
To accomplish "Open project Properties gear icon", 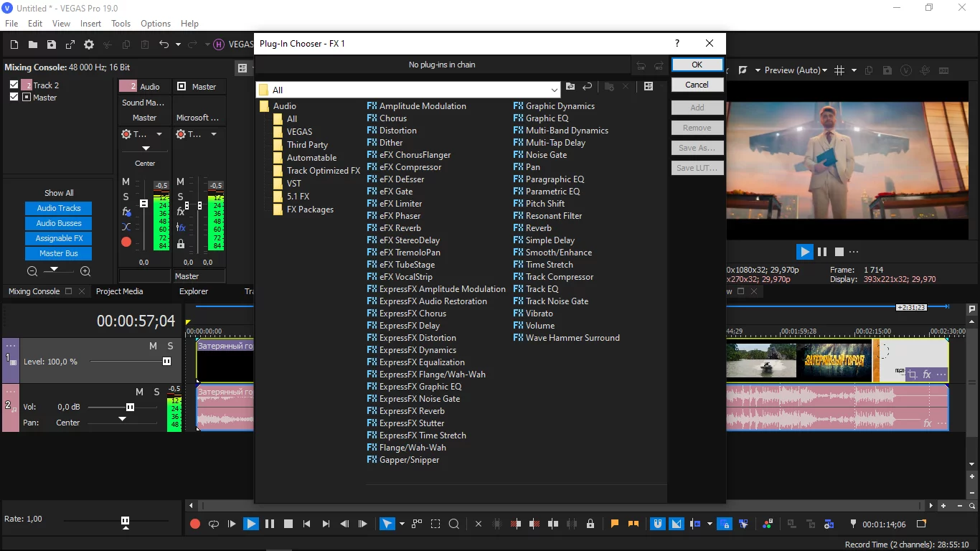I will (x=89, y=44).
